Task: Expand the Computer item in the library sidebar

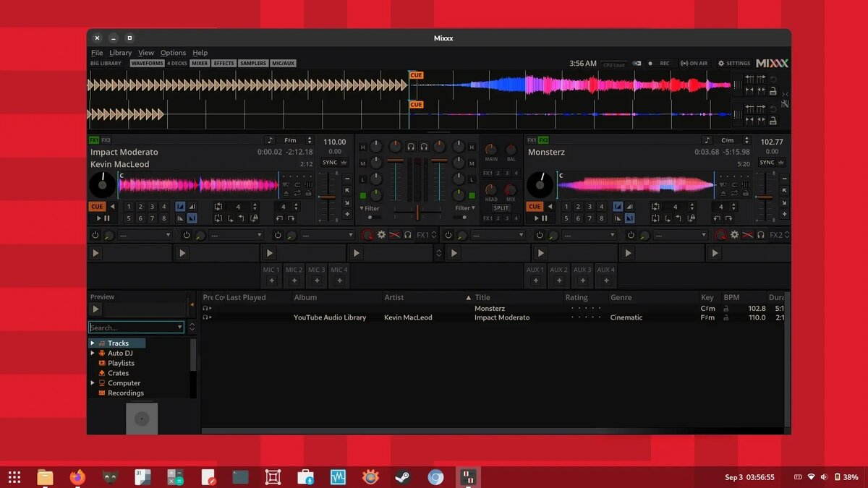Action: (x=93, y=382)
